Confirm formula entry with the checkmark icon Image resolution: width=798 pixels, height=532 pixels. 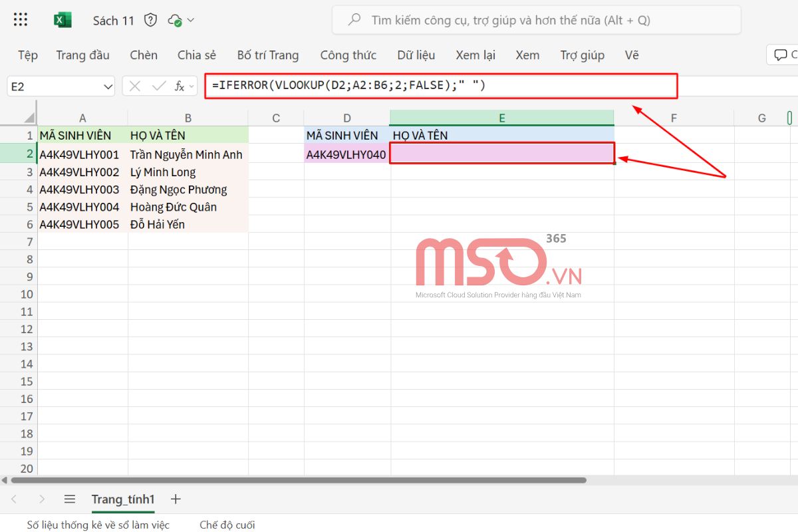159,86
